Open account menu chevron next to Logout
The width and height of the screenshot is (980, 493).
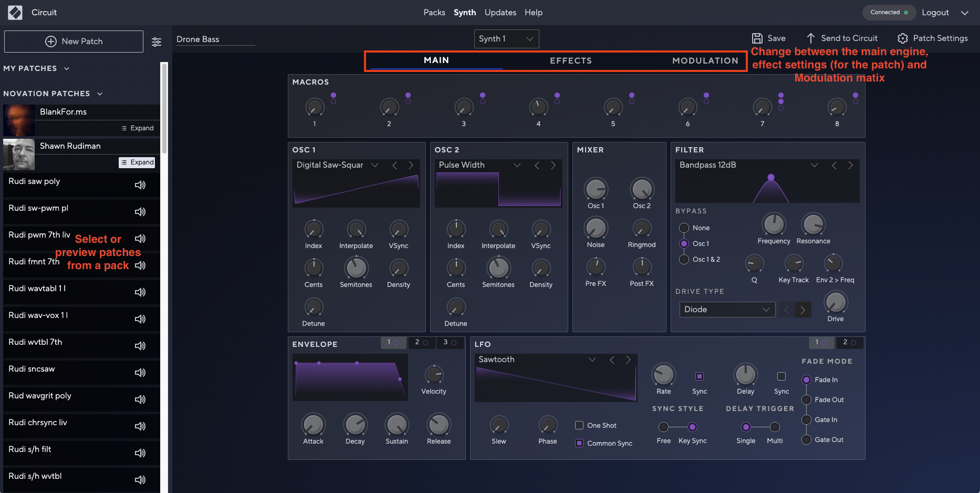[965, 13]
